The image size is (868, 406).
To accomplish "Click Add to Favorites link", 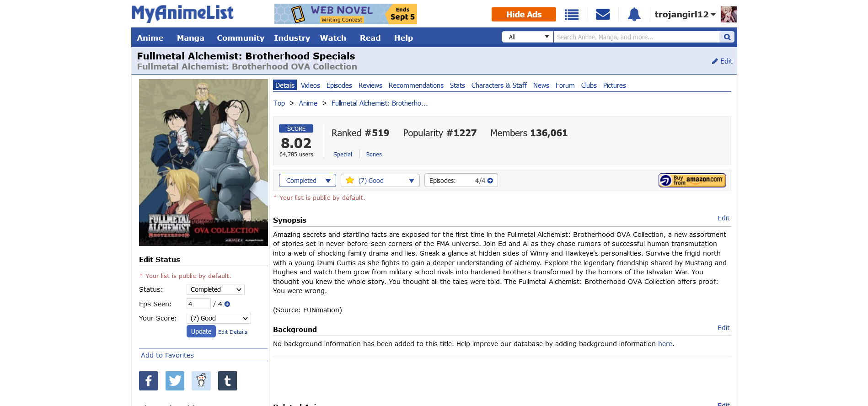I will point(167,355).
